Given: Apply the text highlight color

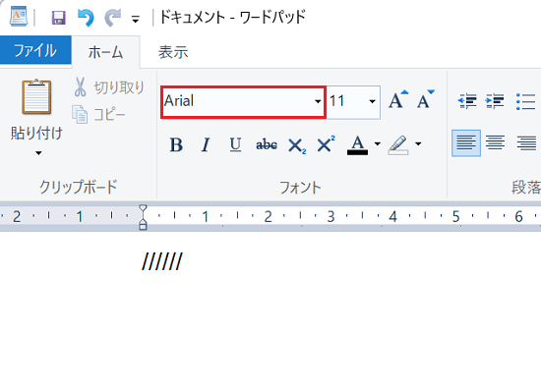Looking at the screenshot, I should tap(398, 144).
